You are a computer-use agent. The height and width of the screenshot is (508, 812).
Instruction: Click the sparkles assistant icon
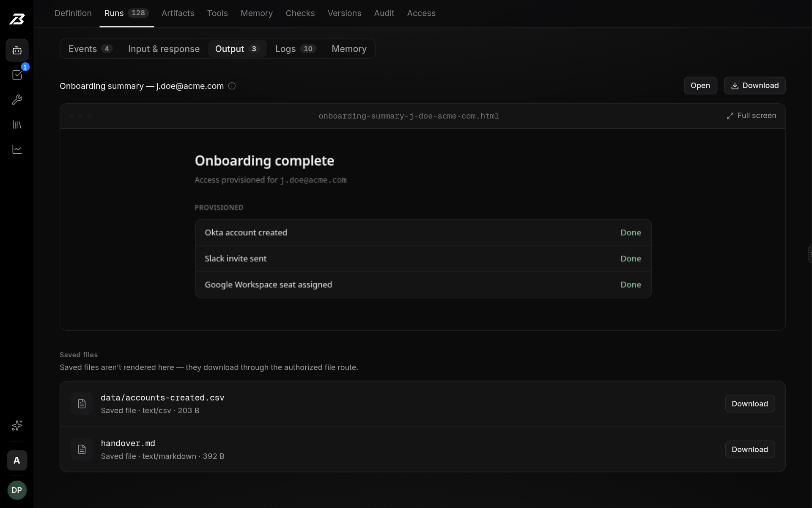17,425
